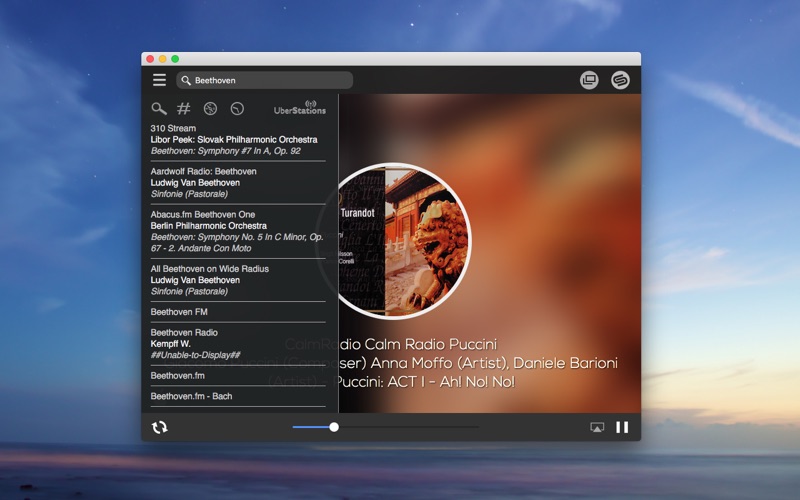Adjust the volume slider knob
This screenshot has height=500, width=800.
pos(334,427)
